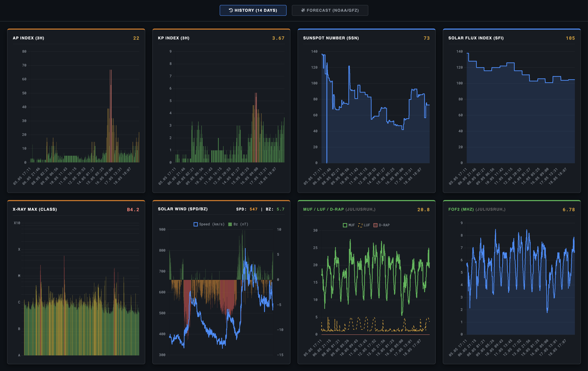Click the SOLAR FLUX INDEX (SFI) heading
588x371 pixels.
[x=476, y=38]
